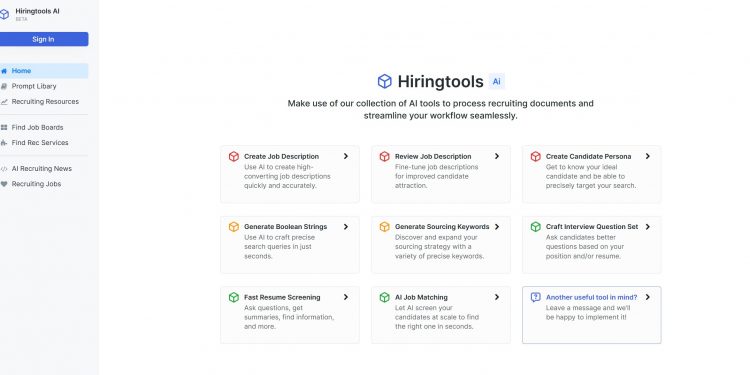The image size is (750, 375).
Task: Click text 'Ask candidates better questions based on'
Action: tap(585, 246)
